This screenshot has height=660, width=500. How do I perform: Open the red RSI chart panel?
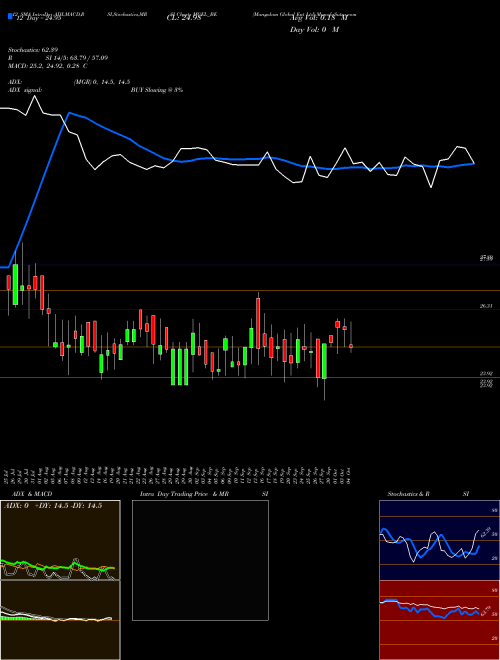[439, 620]
